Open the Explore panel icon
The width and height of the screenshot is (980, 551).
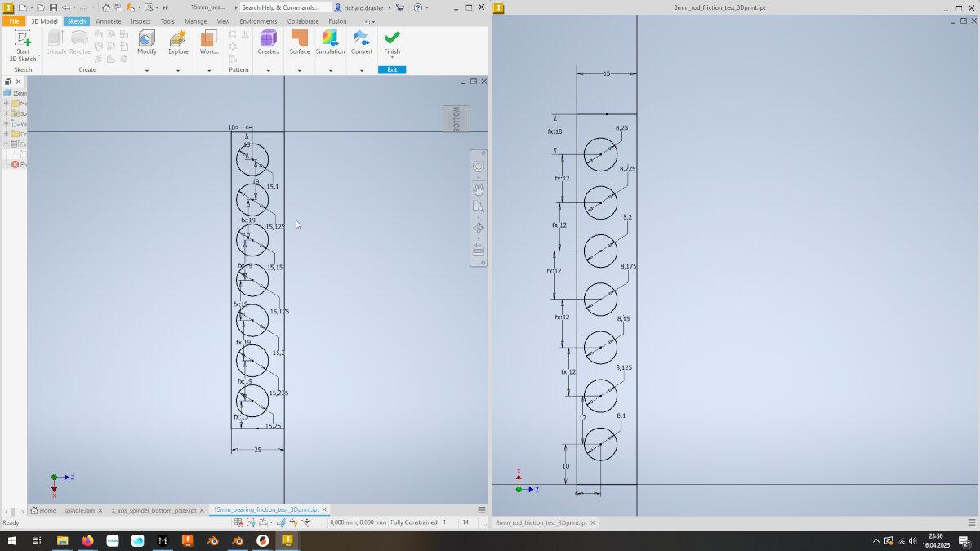[178, 38]
